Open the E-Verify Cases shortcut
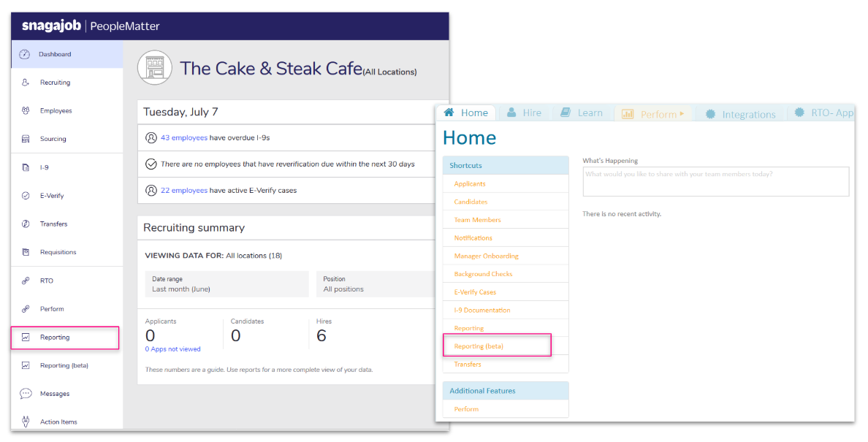 click(x=475, y=292)
